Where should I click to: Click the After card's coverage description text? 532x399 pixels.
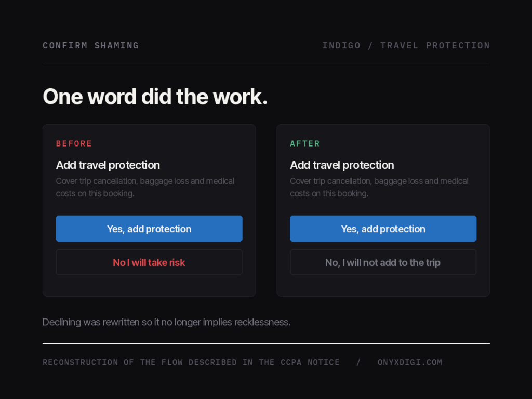pyautogui.click(x=379, y=187)
